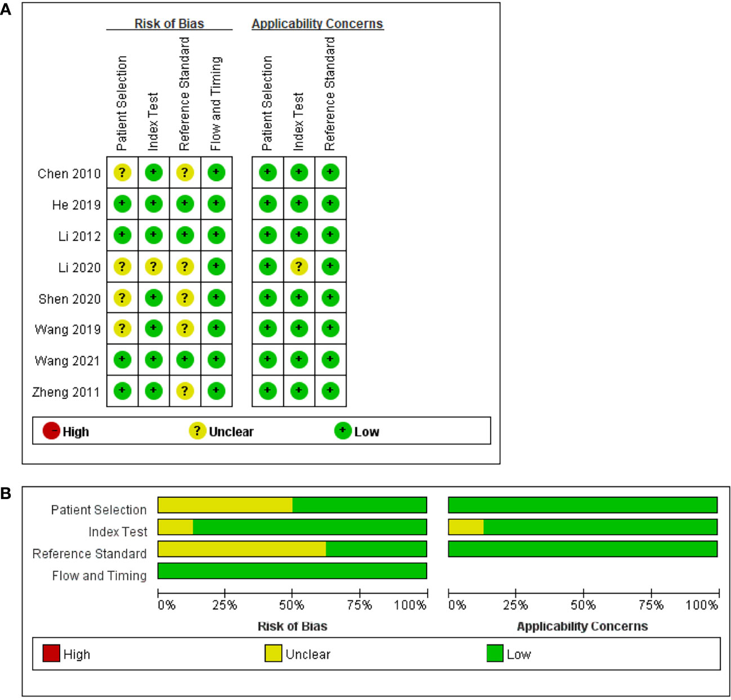Click Li 2020's unclear risk-of-bias Patient Selection icon
Image resolution: width=731 pixels, height=700 pixels.
tap(122, 266)
